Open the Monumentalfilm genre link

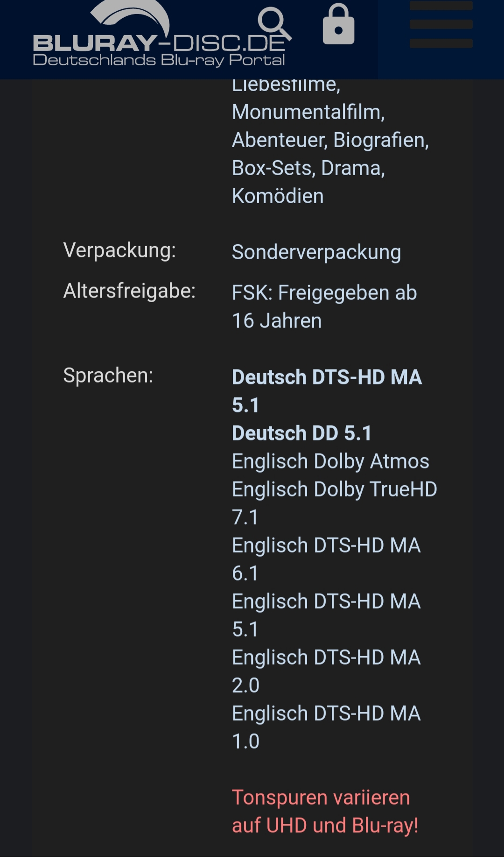[308, 113]
